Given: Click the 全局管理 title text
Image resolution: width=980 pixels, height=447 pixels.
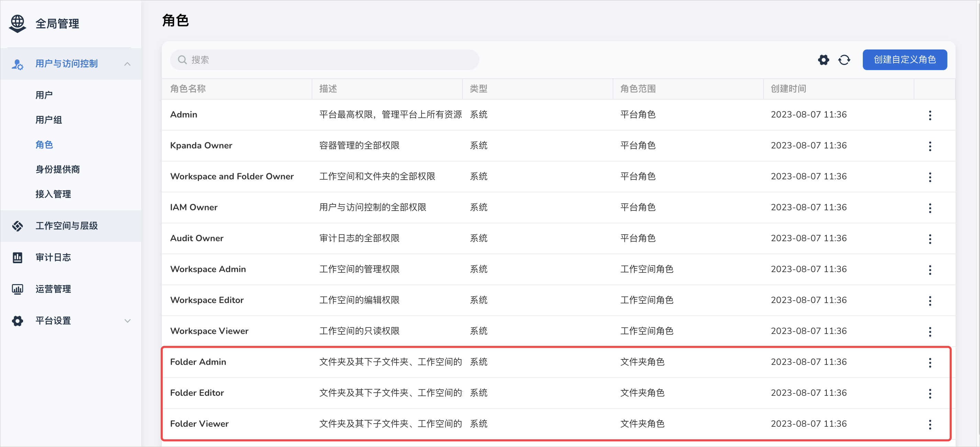Looking at the screenshot, I should [57, 24].
